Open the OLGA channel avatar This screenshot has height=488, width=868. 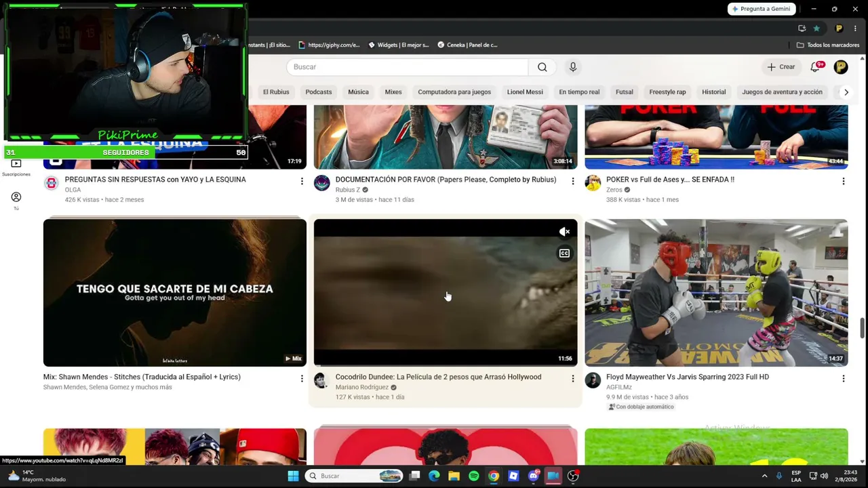point(52,183)
